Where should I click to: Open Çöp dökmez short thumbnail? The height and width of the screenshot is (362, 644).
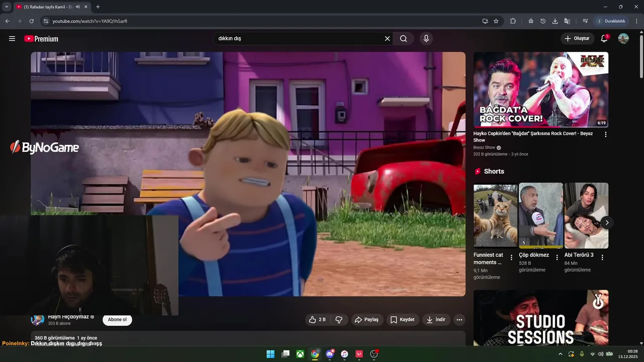coord(541,216)
